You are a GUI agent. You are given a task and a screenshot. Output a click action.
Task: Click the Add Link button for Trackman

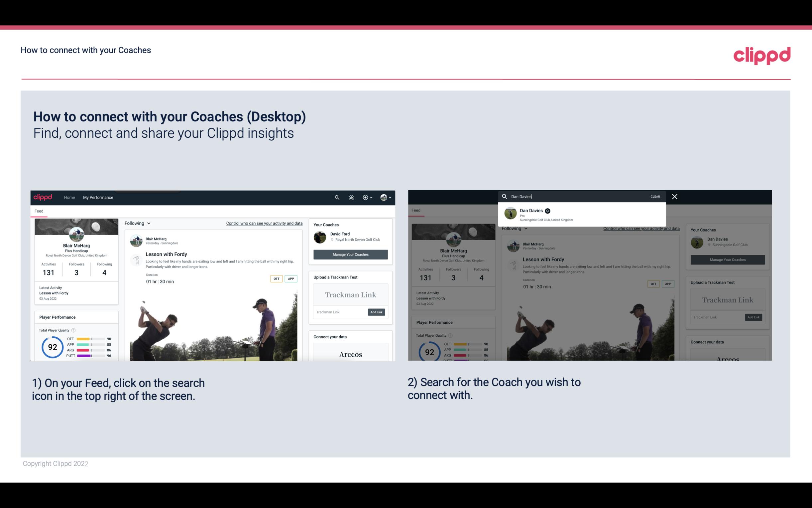(x=377, y=312)
